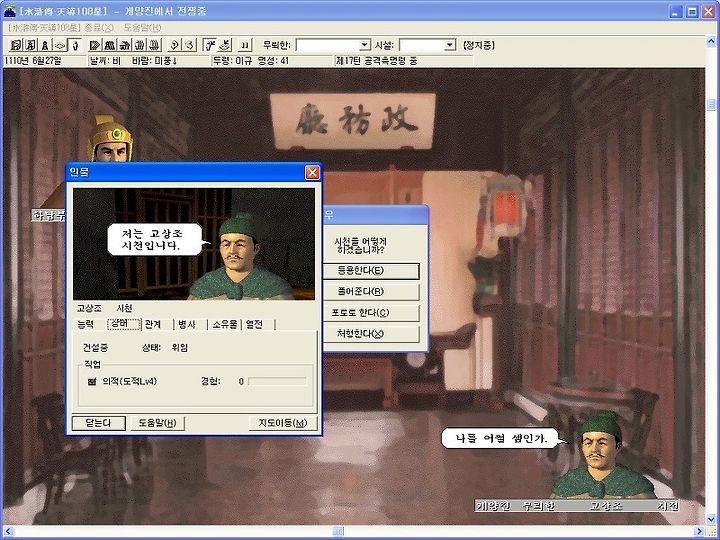
Task: Click the '날씨: 비' weather status text
Action: pyautogui.click(x=105, y=61)
